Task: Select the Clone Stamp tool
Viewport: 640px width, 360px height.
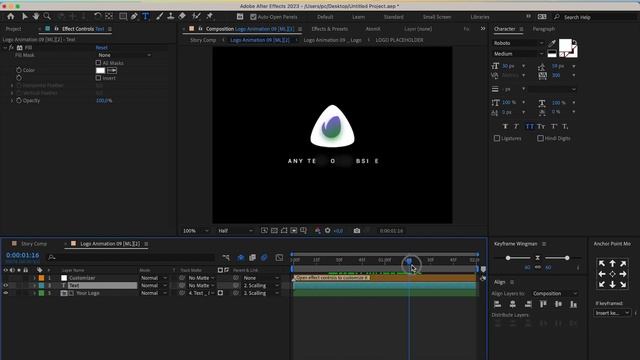Action: pyautogui.click(x=171, y=16)
